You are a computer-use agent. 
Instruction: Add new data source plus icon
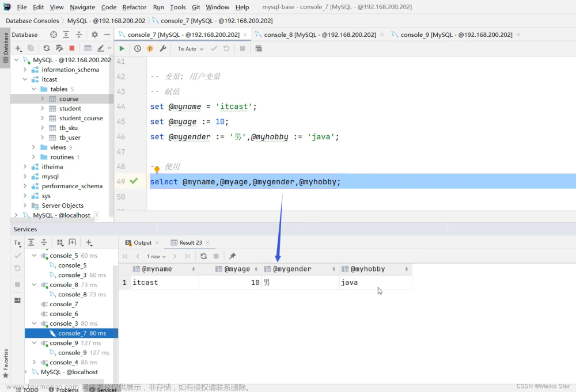click(x=18, y=48)
